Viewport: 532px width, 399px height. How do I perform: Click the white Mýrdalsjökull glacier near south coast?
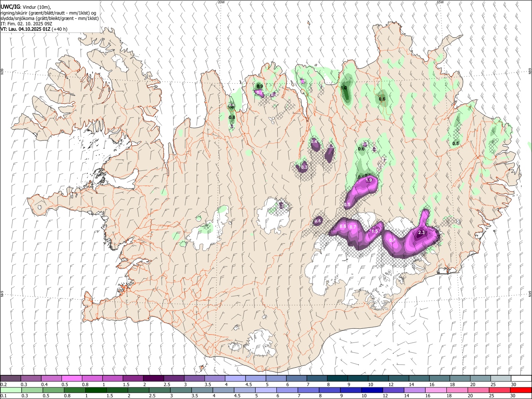[260, 344]
